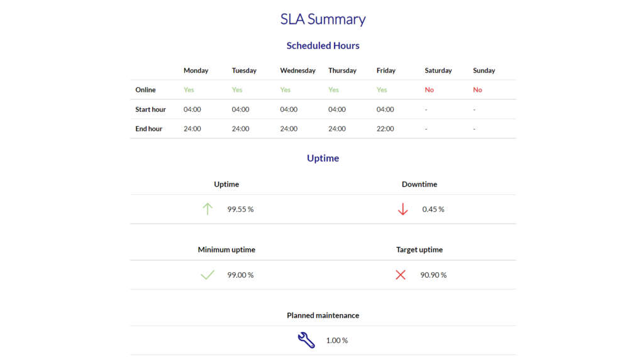Click the Friday column header
The height and width of the screenshot is (362, 644).
(386, 70)
